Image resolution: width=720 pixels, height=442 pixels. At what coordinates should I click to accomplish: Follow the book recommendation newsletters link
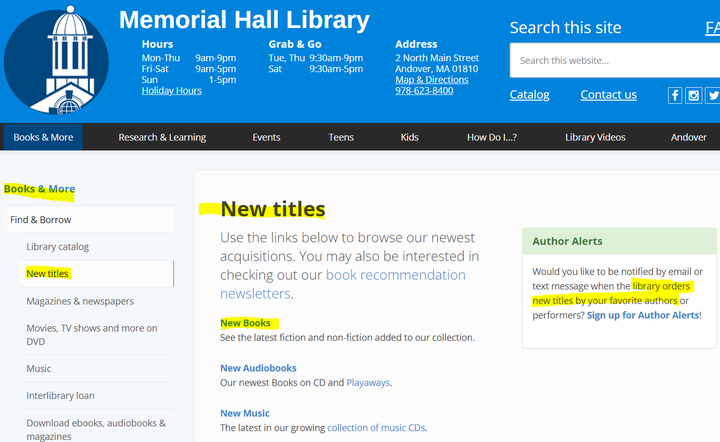(343, 284)
